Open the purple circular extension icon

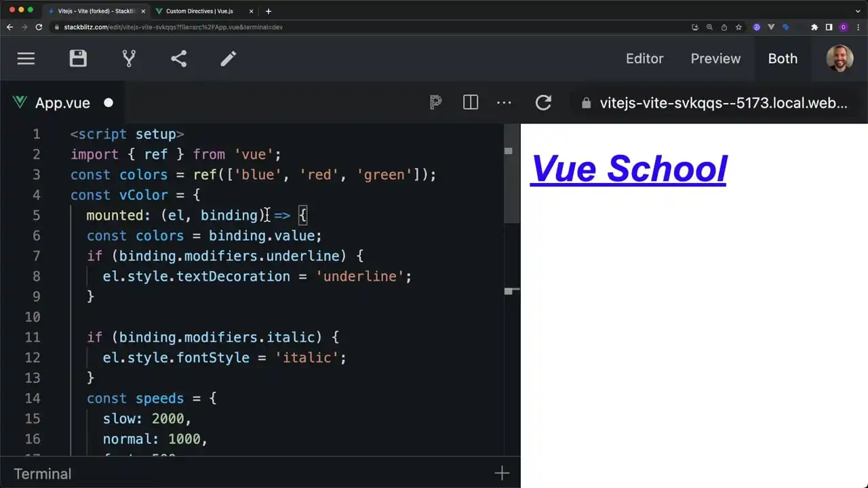point(757,27)
